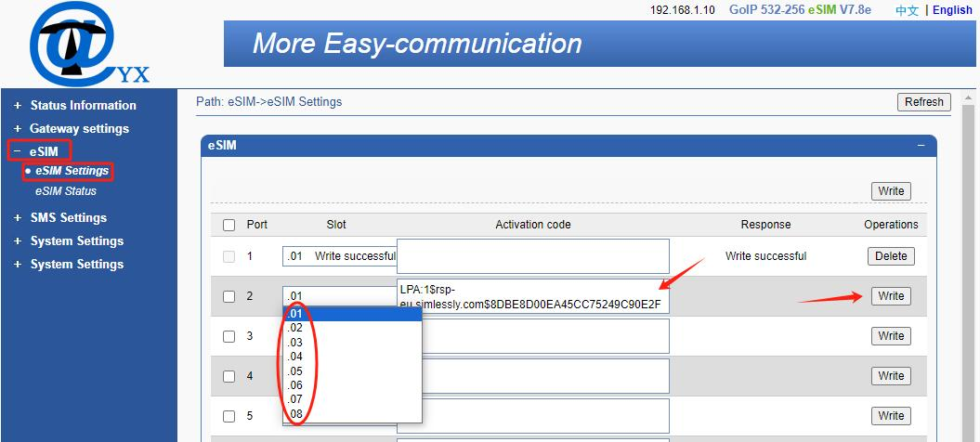Click the 'Port' column header
The width and height of the screenshot is (980, 442).
(x=257, y=225)
